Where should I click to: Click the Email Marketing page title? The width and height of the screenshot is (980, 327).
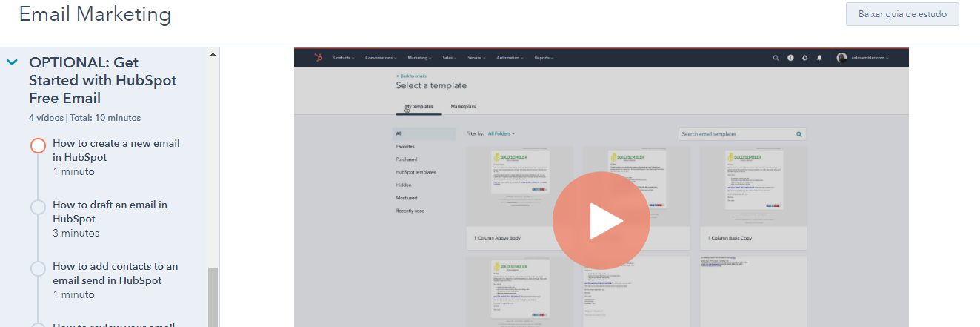coord(95,14)
